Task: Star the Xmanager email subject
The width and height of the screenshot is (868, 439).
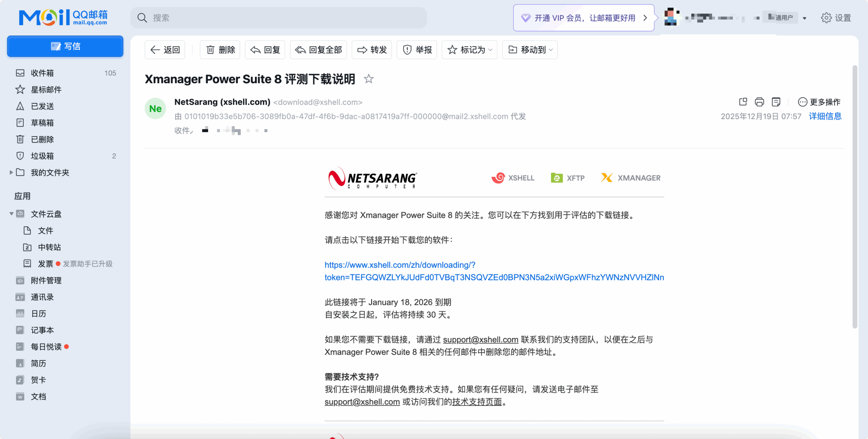Action: (x=369, y=79)
